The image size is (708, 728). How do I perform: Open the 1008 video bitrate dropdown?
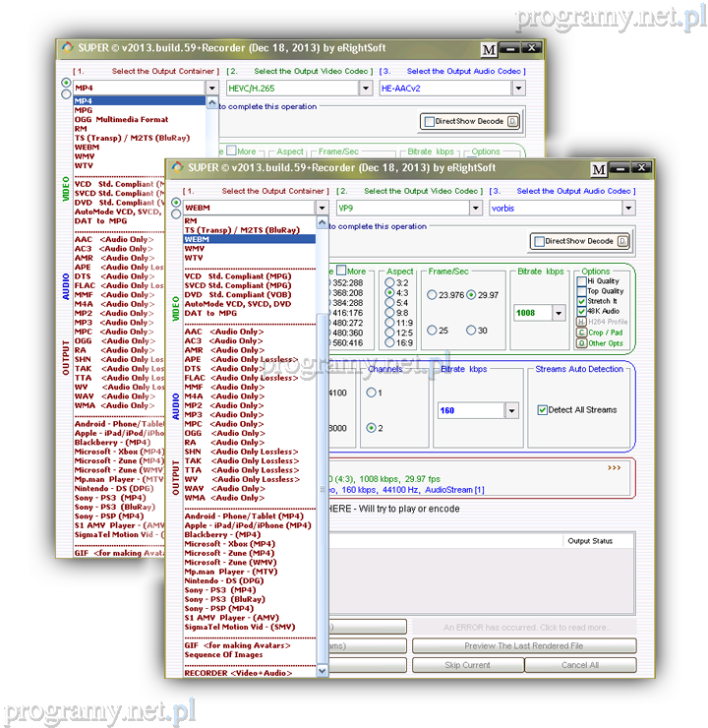point(559,314)
